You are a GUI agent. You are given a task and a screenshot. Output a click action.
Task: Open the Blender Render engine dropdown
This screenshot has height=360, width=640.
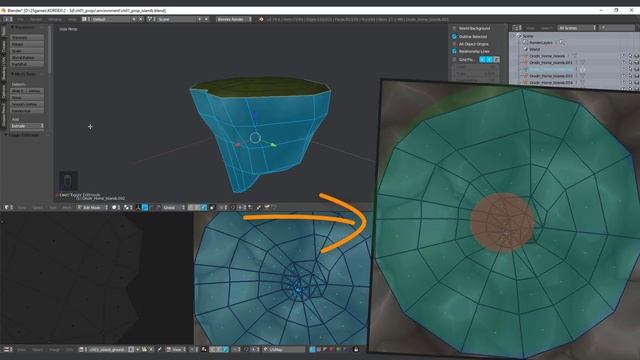(x=233, y=19)
